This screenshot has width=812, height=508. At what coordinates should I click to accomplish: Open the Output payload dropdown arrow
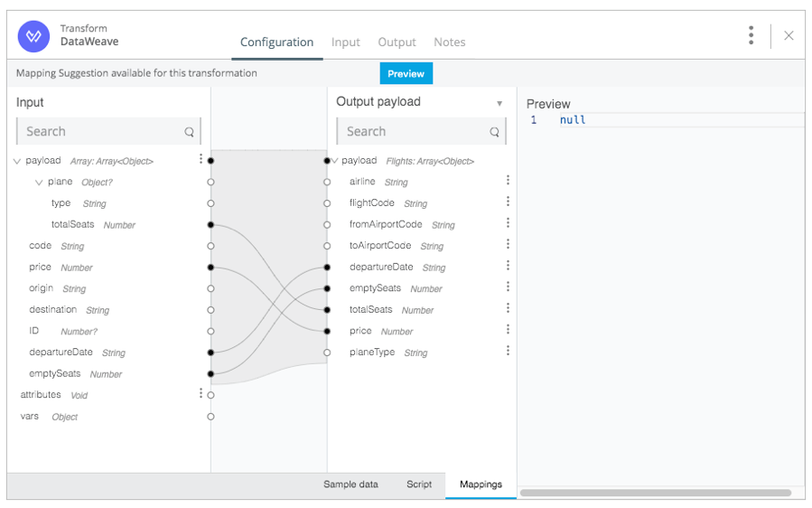(499, 103)
